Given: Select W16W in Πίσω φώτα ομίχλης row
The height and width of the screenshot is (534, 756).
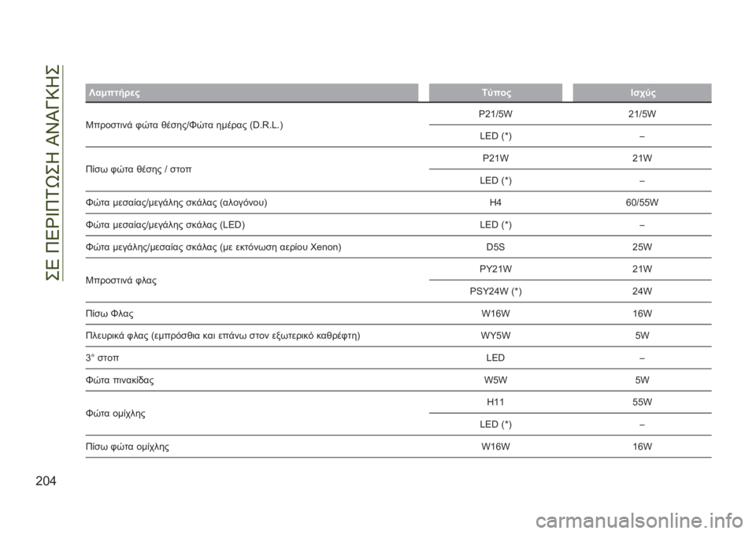Looking at the screenshot, I should tap(495, 447).
